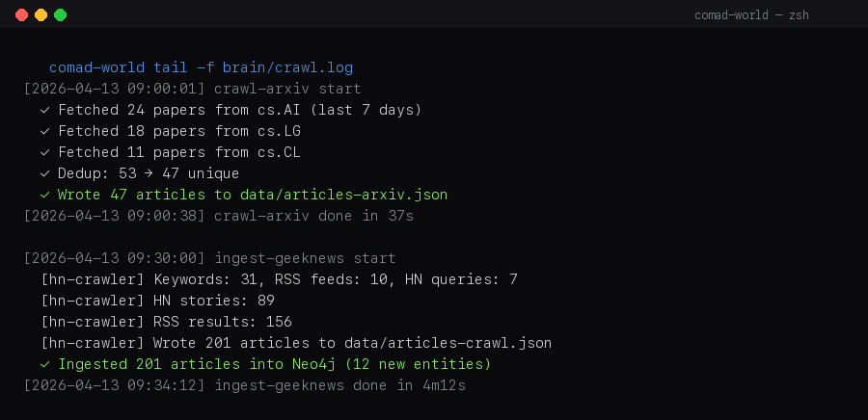Click the 'ingest-geeknews done in 4m12s' line

pos(340,385)
